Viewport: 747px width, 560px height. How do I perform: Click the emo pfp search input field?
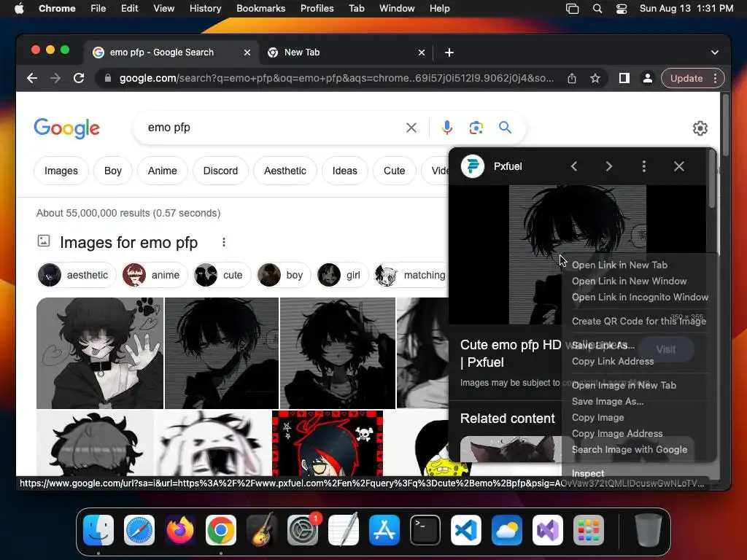click(x=271, y=128)
